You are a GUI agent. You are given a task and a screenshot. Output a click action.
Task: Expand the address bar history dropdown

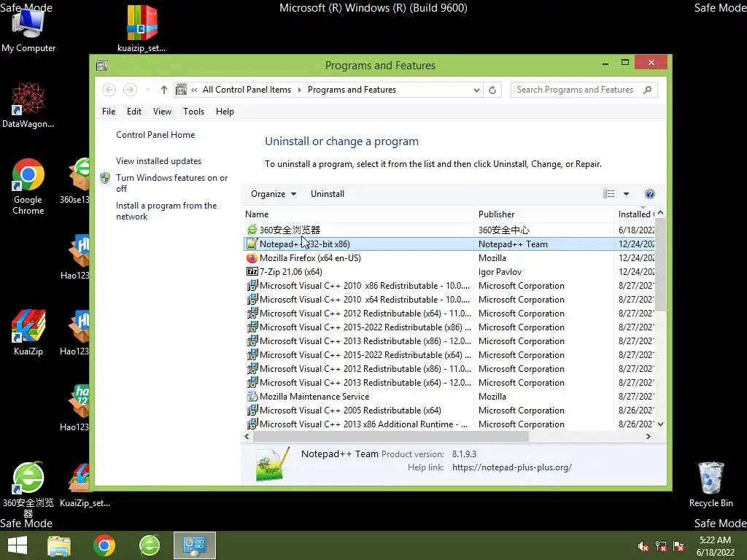[476, 90]
